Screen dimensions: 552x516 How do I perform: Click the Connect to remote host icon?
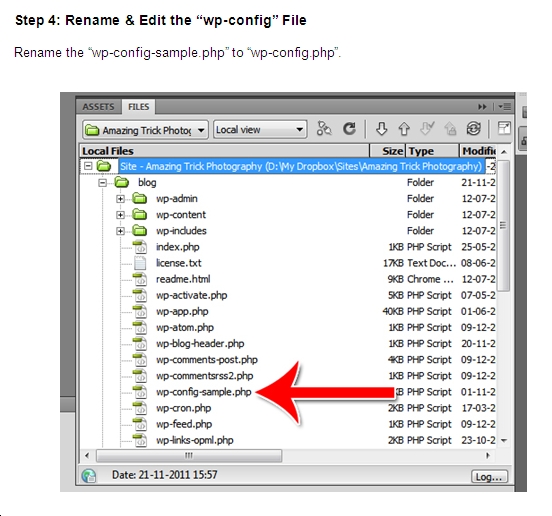tap(324, 129)
